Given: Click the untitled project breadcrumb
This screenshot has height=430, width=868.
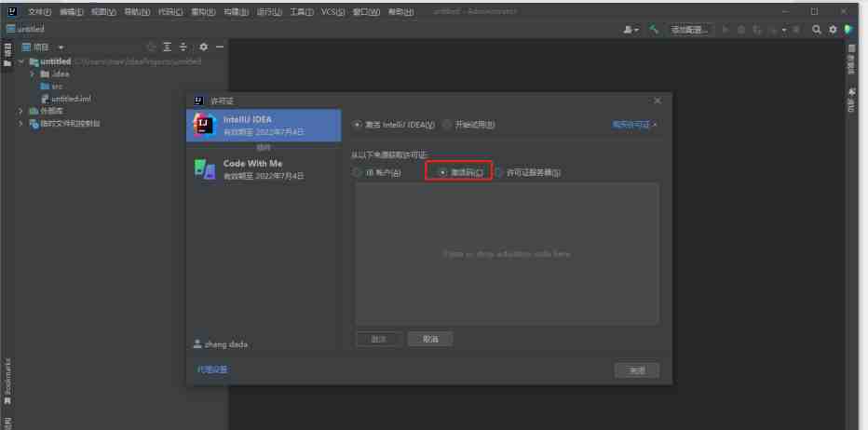Looking at the screenshot, I should pos(25,30).
